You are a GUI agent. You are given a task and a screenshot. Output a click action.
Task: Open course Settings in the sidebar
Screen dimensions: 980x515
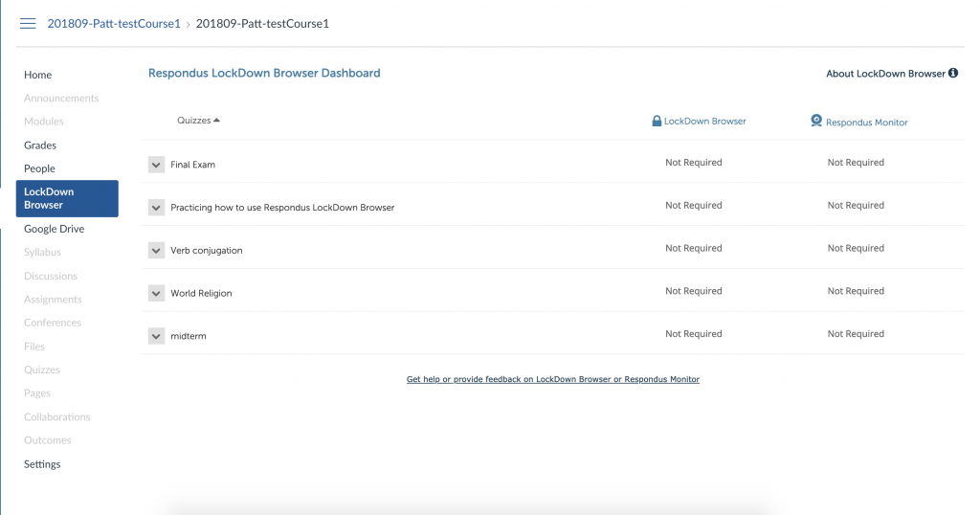tap(42, 464)
